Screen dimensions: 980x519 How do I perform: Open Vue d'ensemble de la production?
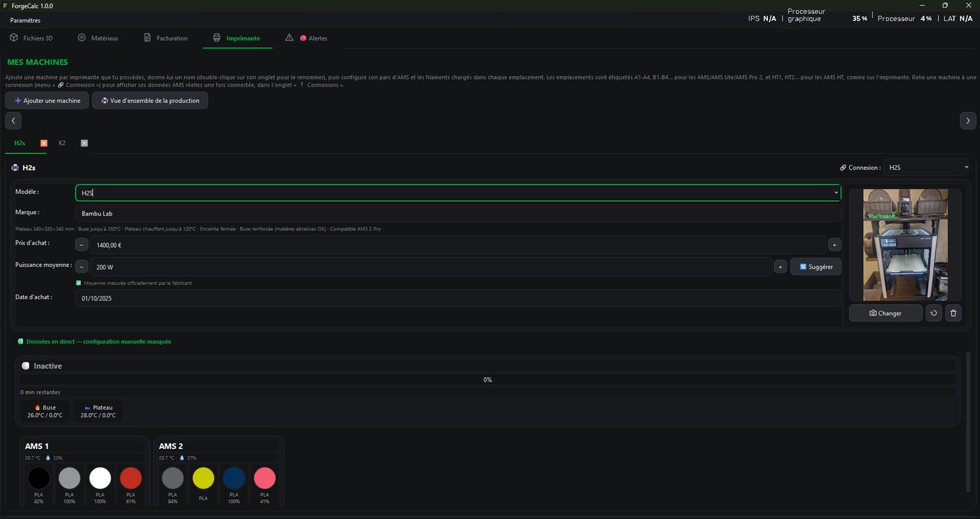(150, 101)
